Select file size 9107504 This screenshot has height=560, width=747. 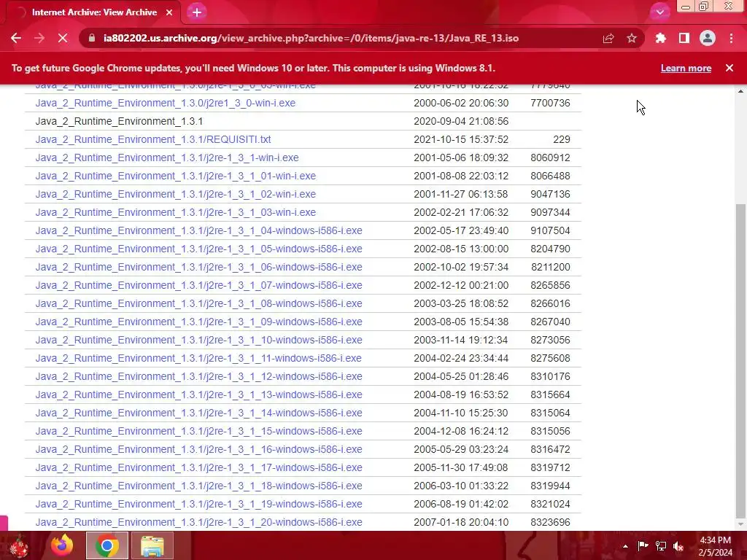[x=550, y=230]
